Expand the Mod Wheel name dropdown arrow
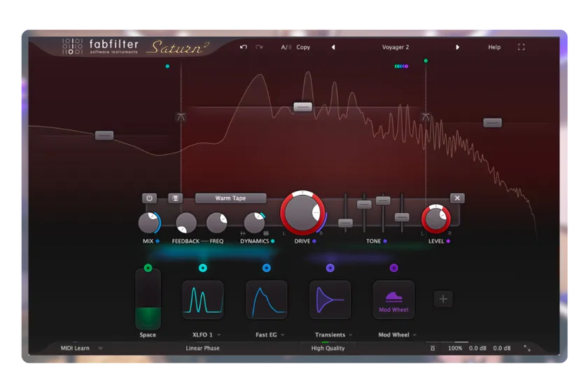This screenshot has height=392, width=588. point(414,335)
